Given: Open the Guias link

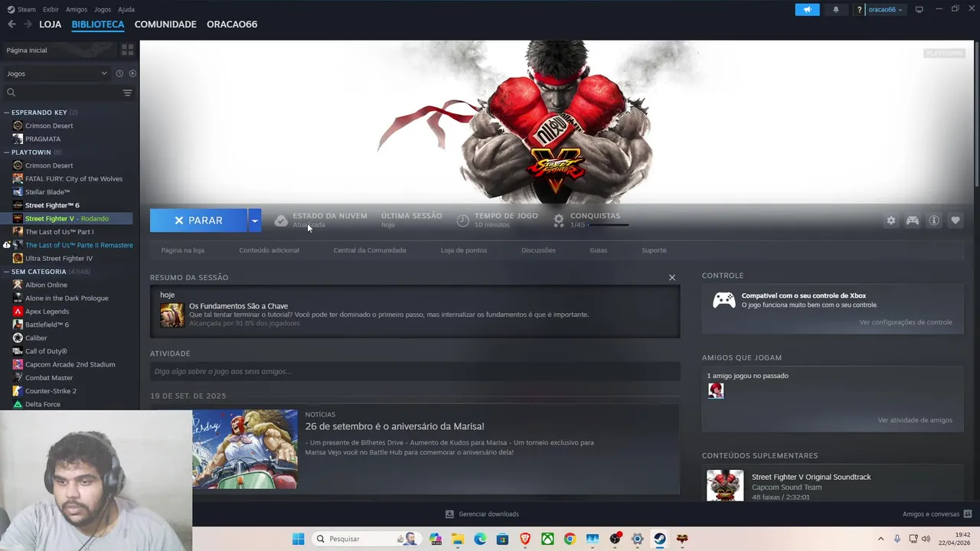Looking at the screenshot, I should coord(598,250).
